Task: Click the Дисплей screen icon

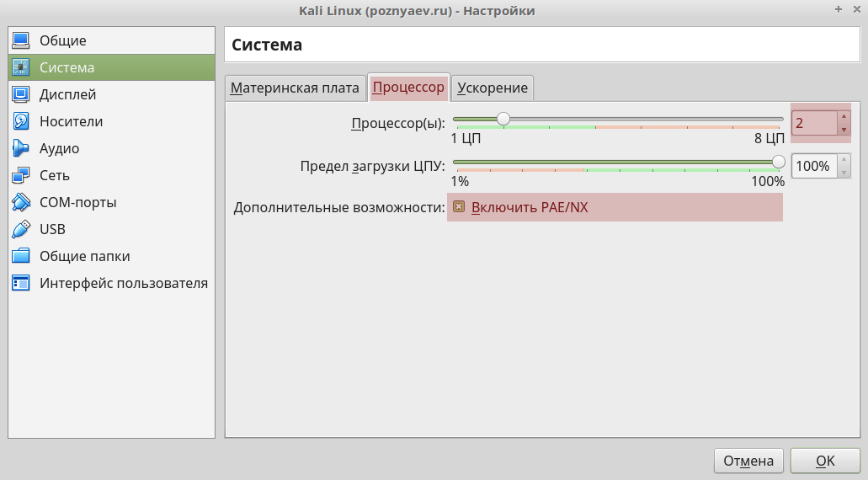Action: tap(21, 94)
